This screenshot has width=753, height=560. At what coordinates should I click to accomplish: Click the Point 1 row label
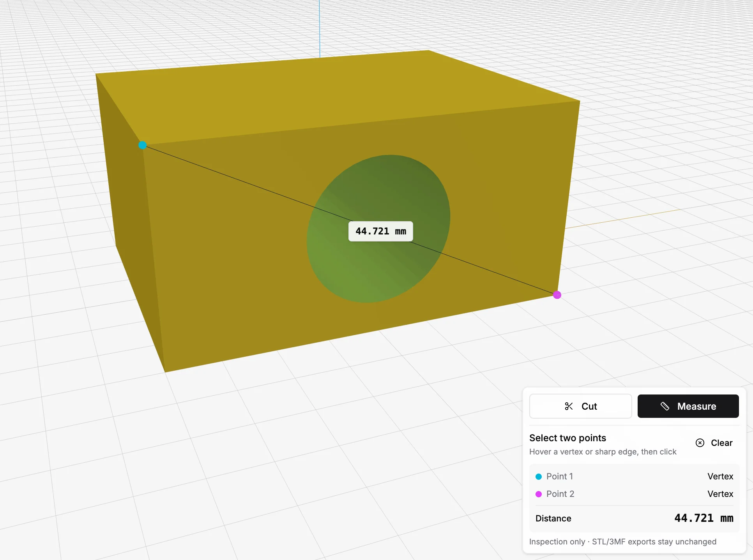point(559,476)
